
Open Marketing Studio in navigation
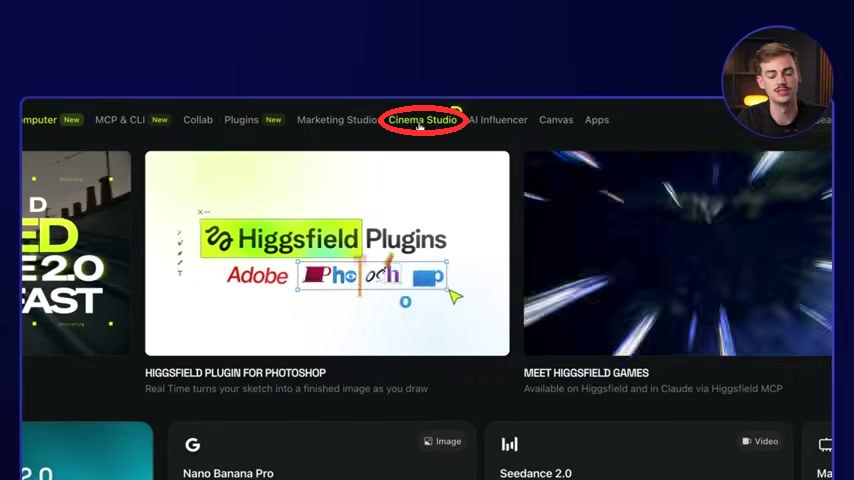pyautogui.click(x=337, y=120)
